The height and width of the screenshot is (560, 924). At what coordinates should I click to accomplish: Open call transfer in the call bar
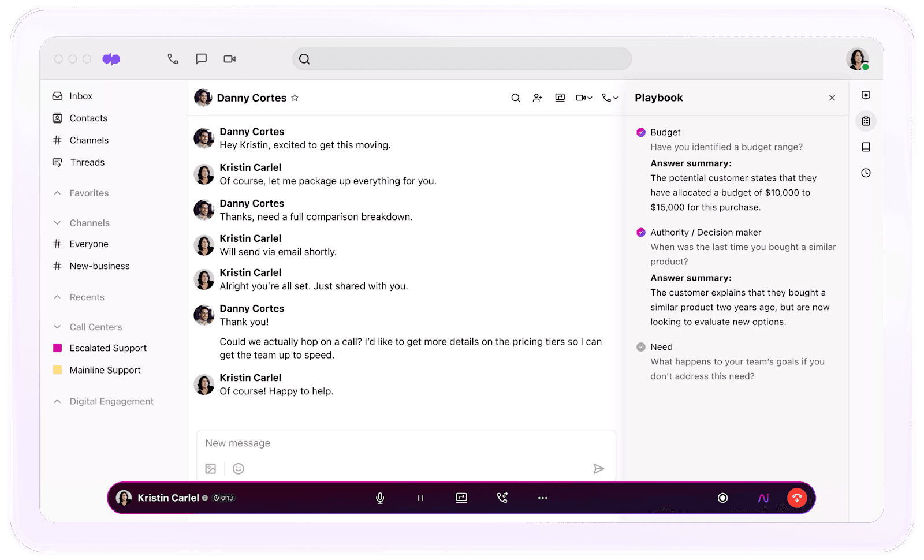pos(502,498)
